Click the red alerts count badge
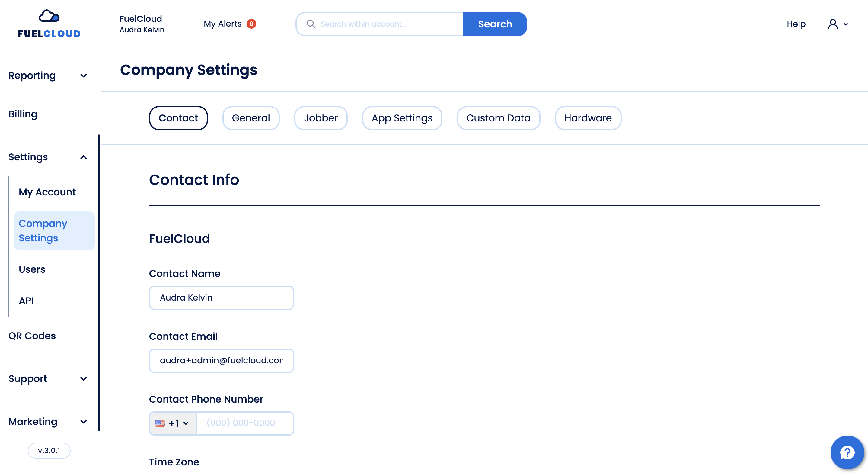Viewport: 868px width, 473px height. click(x=251, y=24)
